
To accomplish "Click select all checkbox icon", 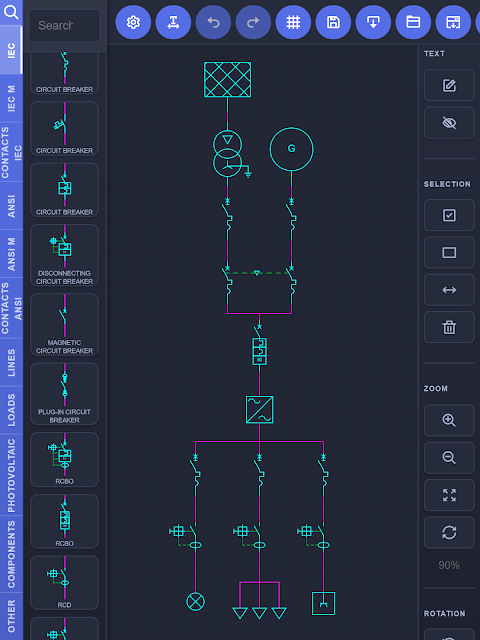I will click(449, 215).
